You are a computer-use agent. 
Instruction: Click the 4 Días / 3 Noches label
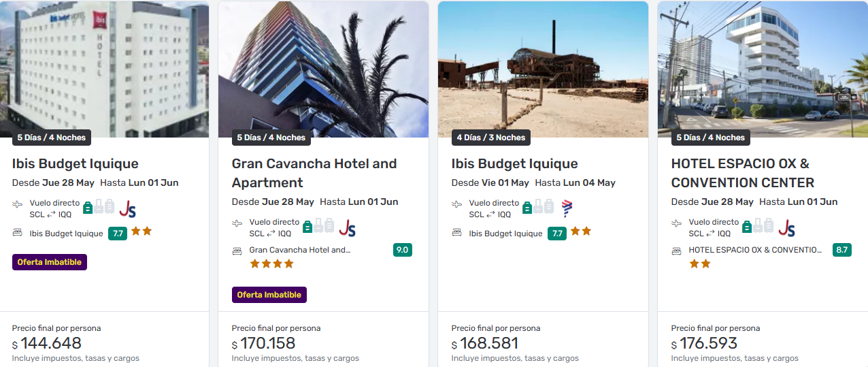coord(491,138)
